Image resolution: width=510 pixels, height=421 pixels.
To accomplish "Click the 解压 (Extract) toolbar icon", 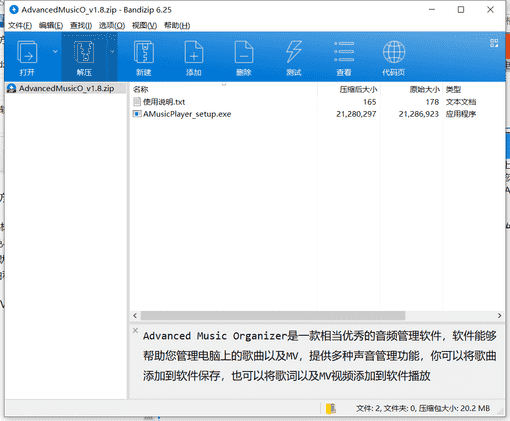I will click(84, 57).
